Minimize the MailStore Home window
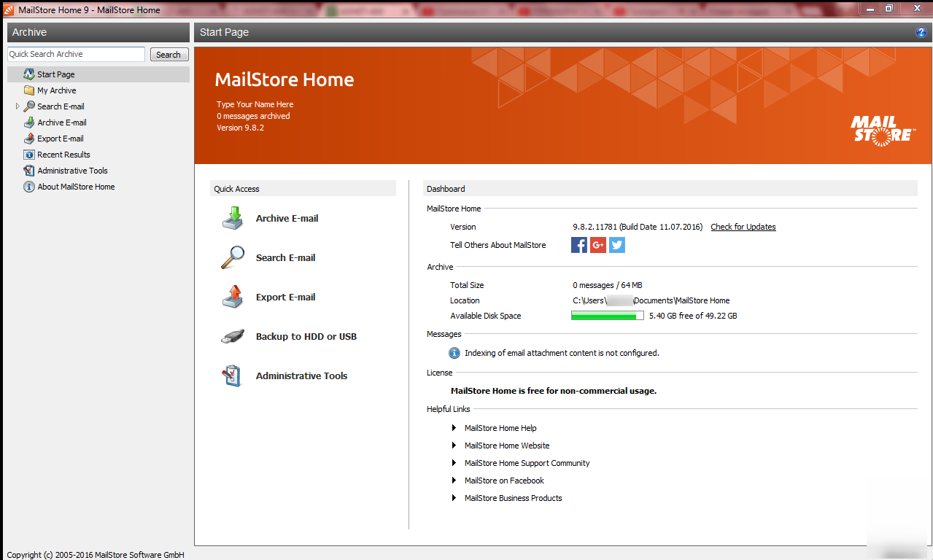 pyautogui.click(x=870, y=8)
